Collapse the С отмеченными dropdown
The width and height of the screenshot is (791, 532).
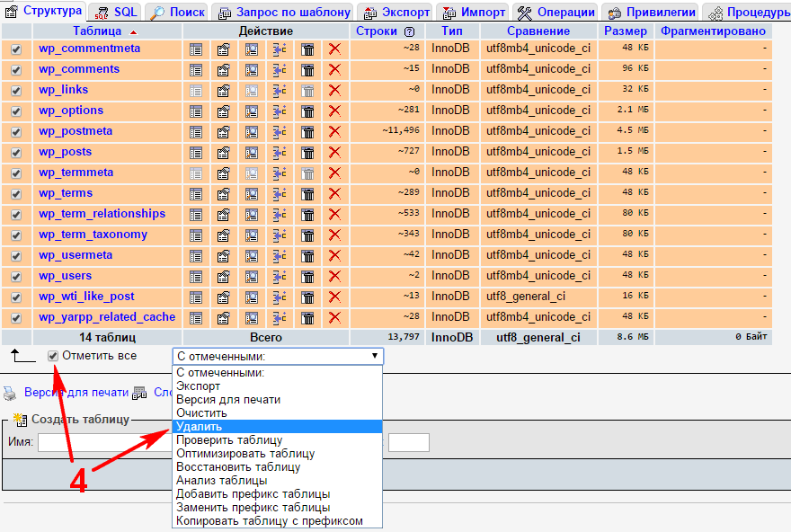[278, 356]
